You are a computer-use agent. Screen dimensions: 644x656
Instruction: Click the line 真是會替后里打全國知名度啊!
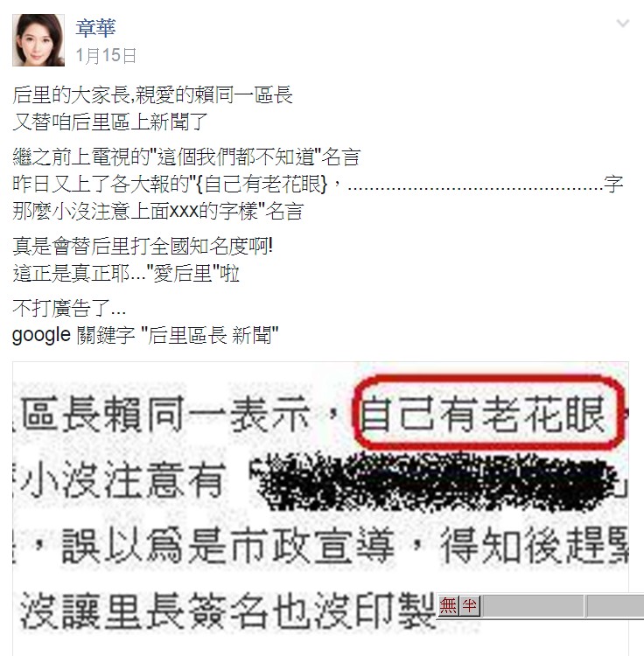point(143,246)
